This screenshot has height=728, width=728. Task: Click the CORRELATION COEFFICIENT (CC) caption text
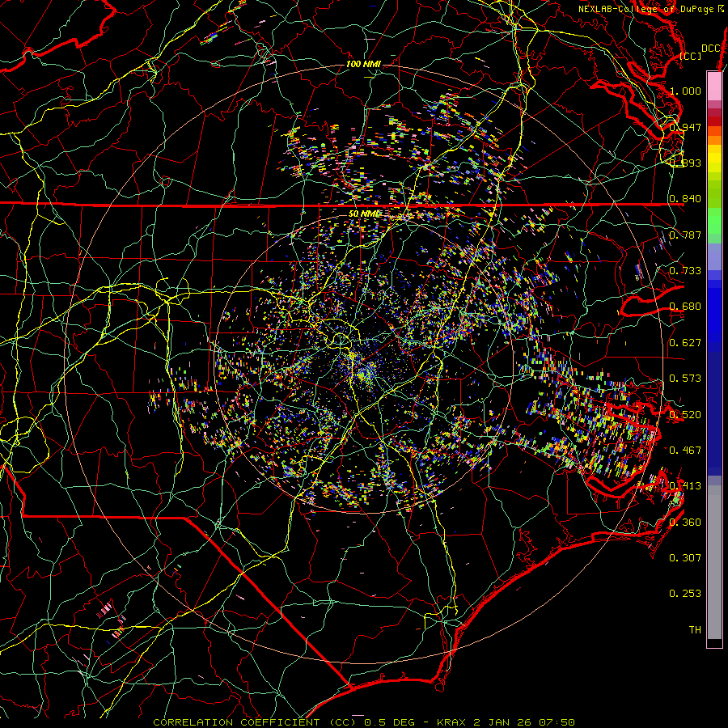[x=255, y=722]
